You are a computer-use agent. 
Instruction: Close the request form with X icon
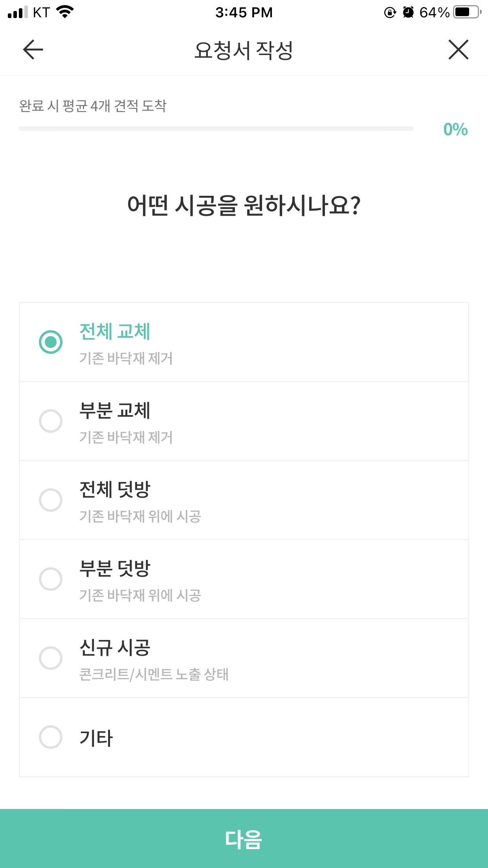(458, 50)
